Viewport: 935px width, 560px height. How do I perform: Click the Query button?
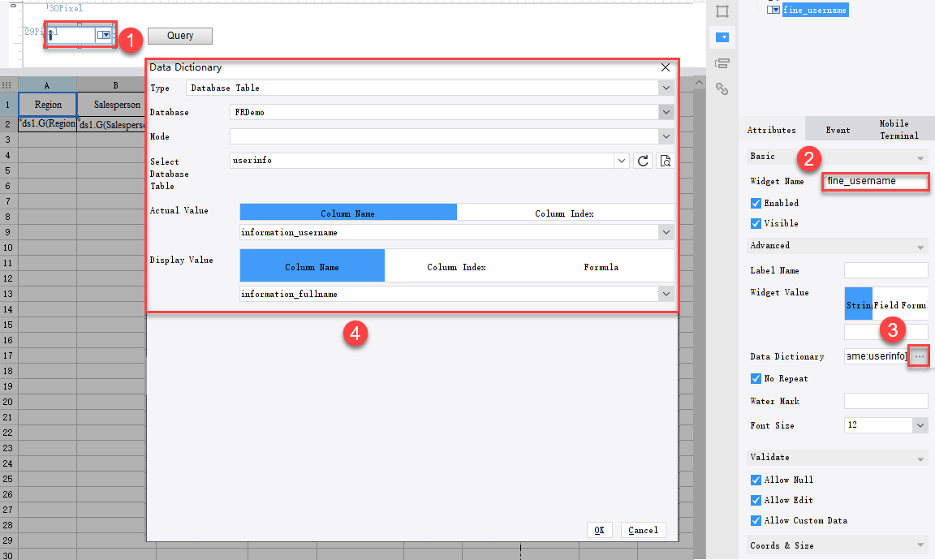coord(180,36)
